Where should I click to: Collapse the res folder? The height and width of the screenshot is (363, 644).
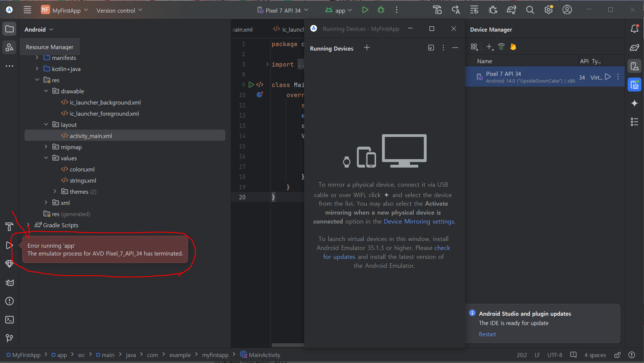37,80
